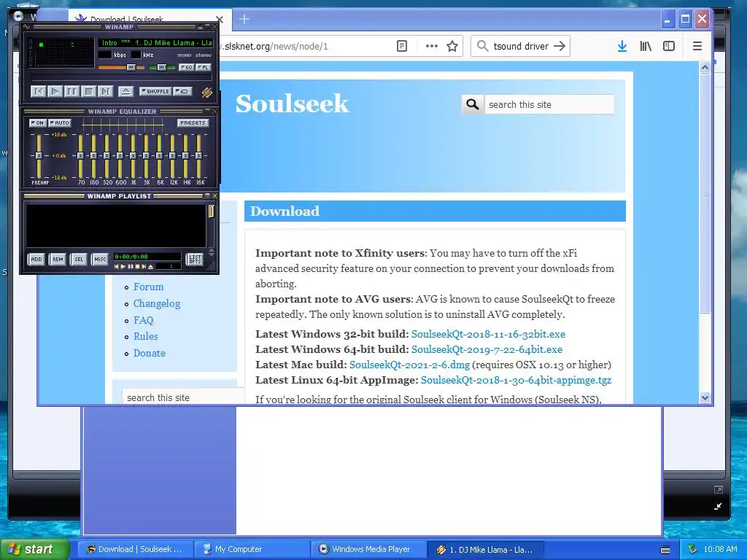747x560 pixels.
Task: Close the Winamp Playlist window
Action: coord(215,195)
